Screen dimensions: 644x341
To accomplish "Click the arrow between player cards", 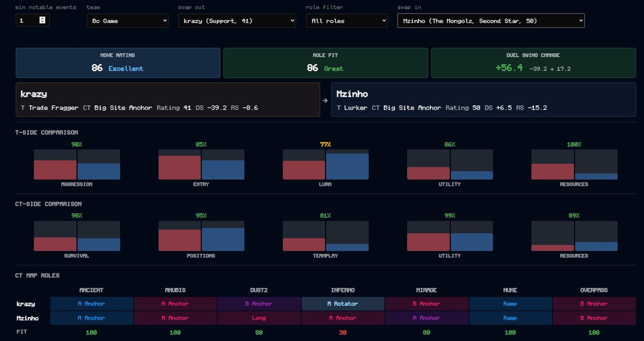I will tap(325, 101).
